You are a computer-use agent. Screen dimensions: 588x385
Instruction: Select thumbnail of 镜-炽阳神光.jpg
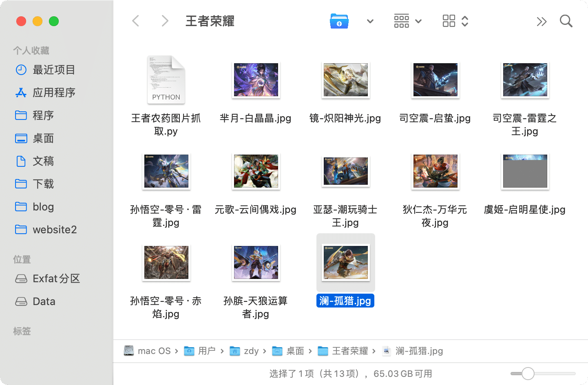click(346, 80)
